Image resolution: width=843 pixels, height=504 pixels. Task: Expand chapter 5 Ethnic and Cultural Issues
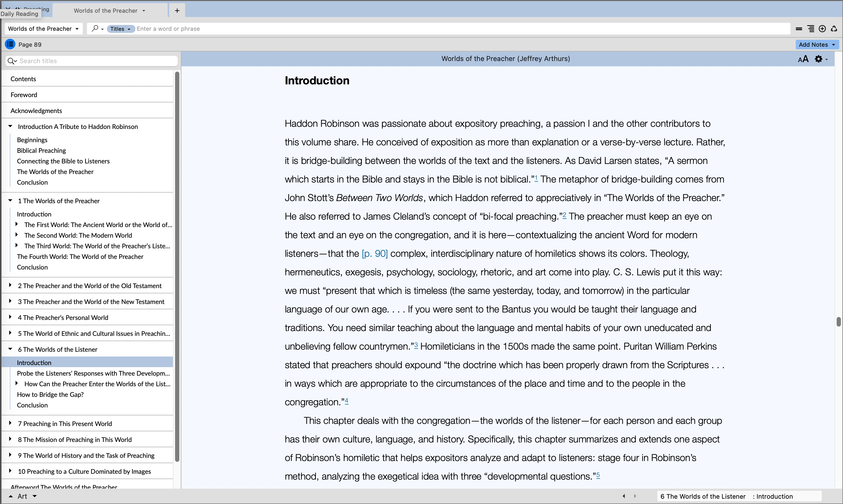[x=10, y=333]
